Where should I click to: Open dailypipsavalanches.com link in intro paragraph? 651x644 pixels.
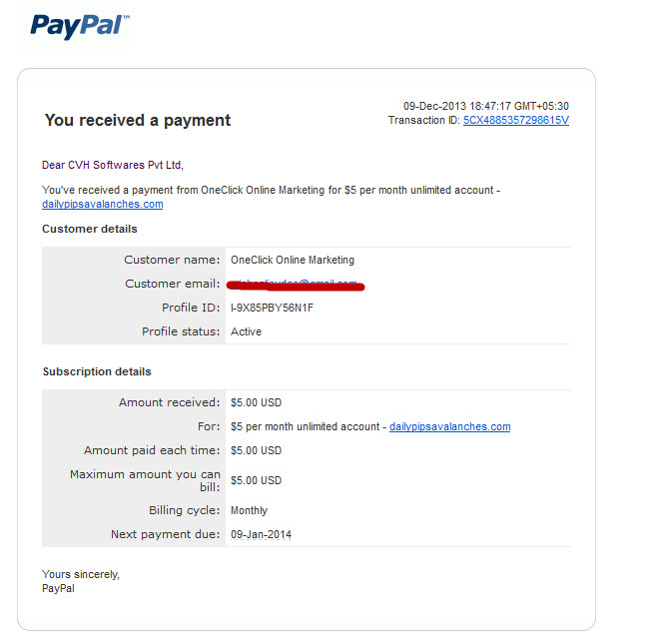(103, 205)
